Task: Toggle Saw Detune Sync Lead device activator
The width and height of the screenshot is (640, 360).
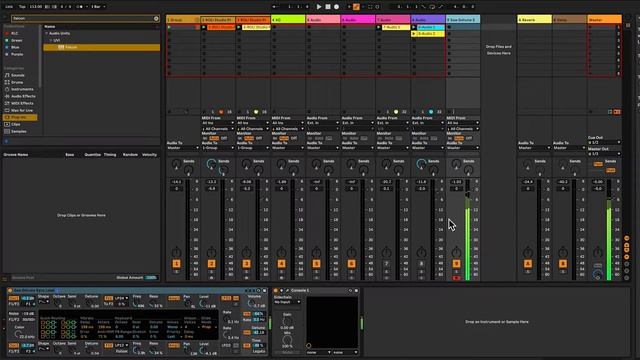Action: coord(10,291)
